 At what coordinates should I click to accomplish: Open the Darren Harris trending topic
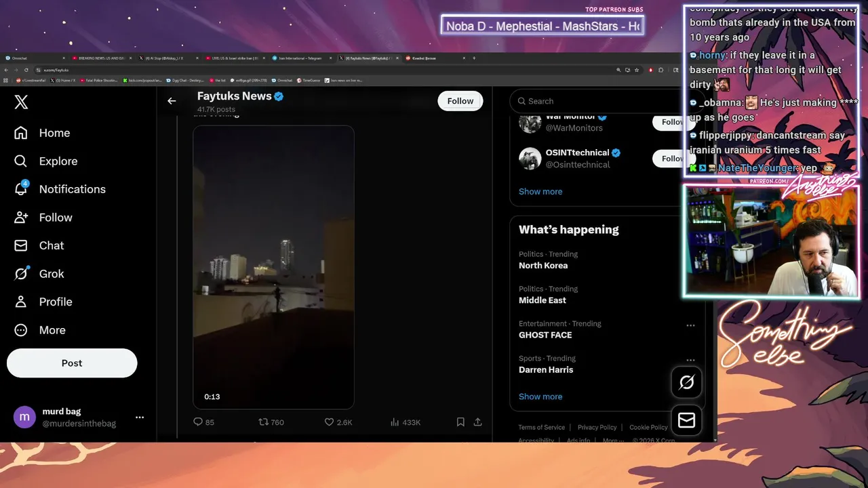[x=546, y=370]
